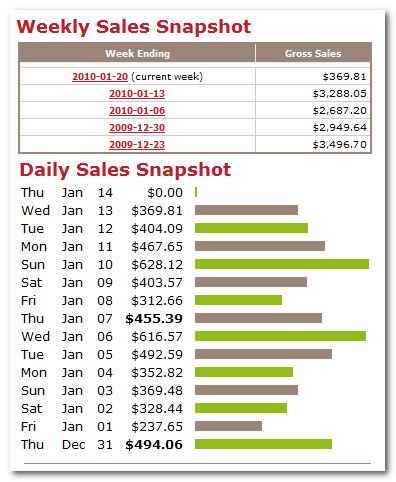Click the Weekly Sales Snapshot heading
This screenshot has width=396, height=482.
pos(134,27)
